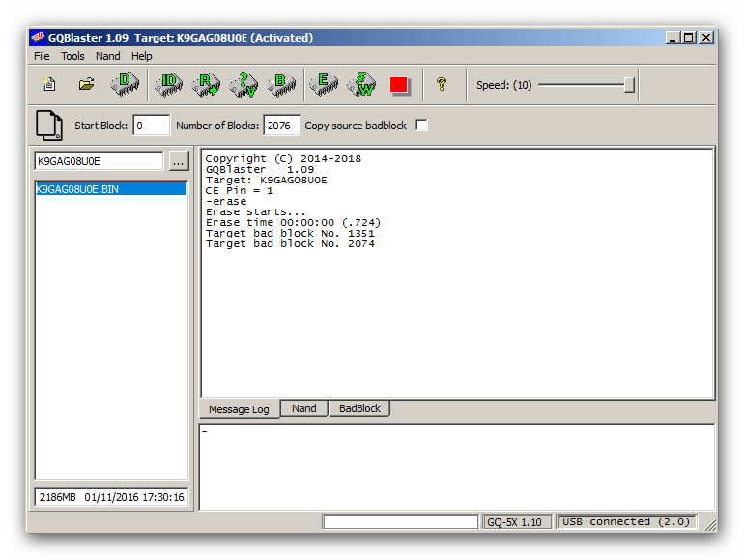Click the New file icon
The height and width of the screenshot is (560, 745).
(x=49, y=85)
